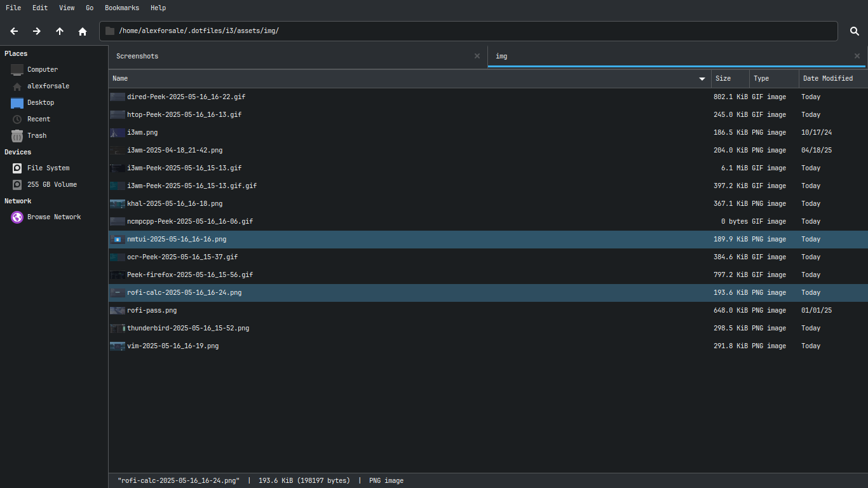The width and height of the screenshot is (868, 488).
Task: Click size value 298.5 KiB
Action: [730, 328]
